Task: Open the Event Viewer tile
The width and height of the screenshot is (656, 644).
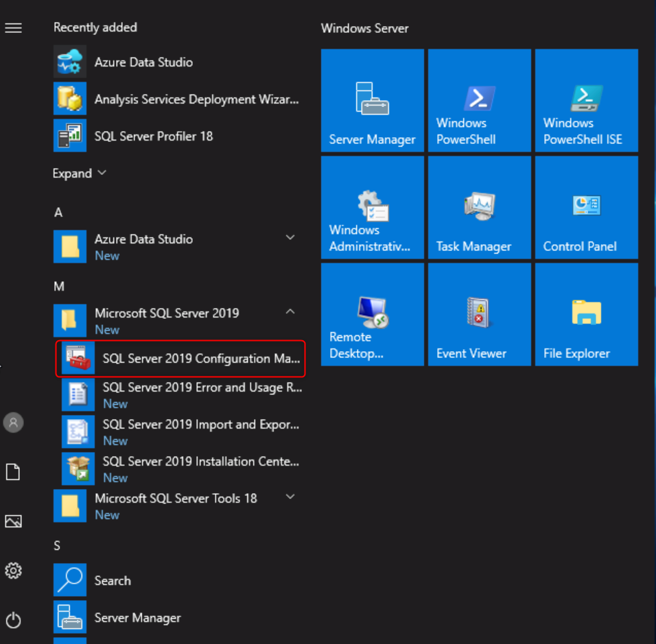Action: 480,315
